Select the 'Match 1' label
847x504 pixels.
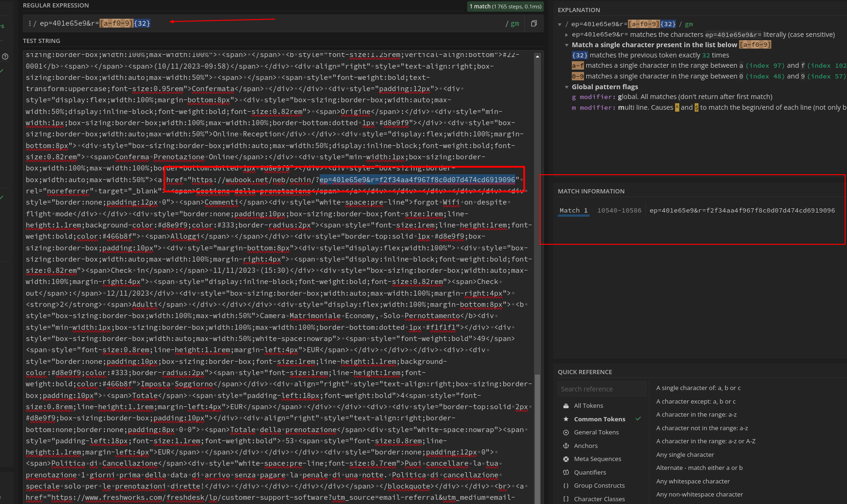[x=573, y=211]
